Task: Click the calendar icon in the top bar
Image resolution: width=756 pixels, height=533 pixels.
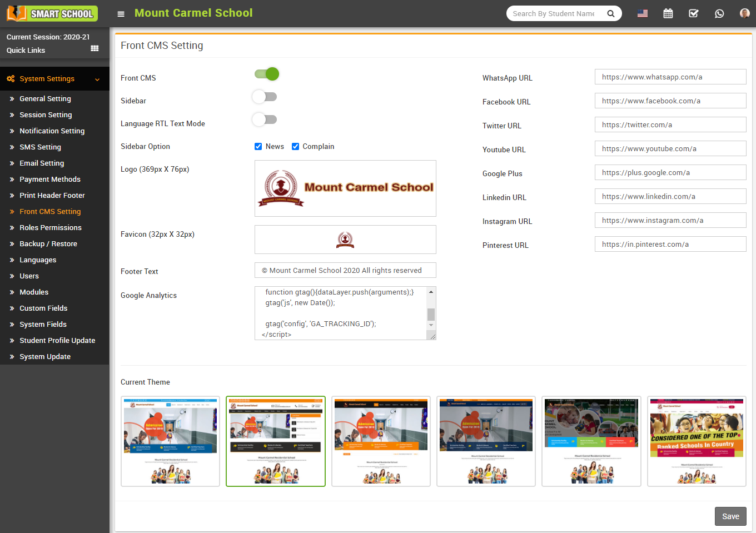Action: (668, 13)
